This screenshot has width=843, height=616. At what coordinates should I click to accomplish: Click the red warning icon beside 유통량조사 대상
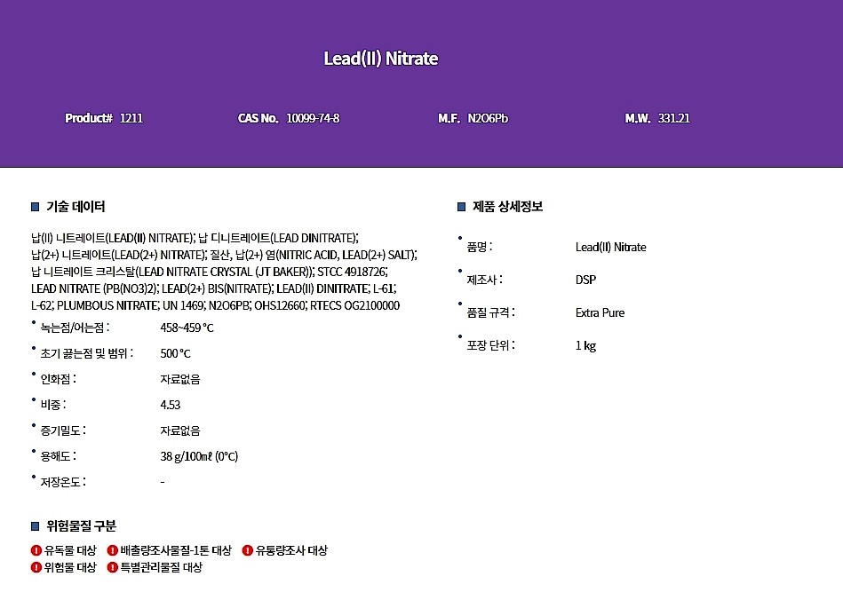pos(247,550)
